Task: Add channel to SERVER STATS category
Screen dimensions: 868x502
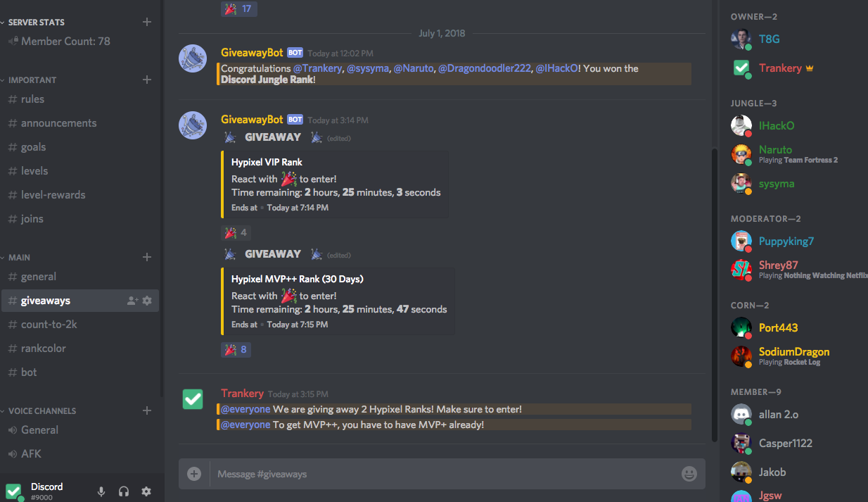Action: pos(147,22)
